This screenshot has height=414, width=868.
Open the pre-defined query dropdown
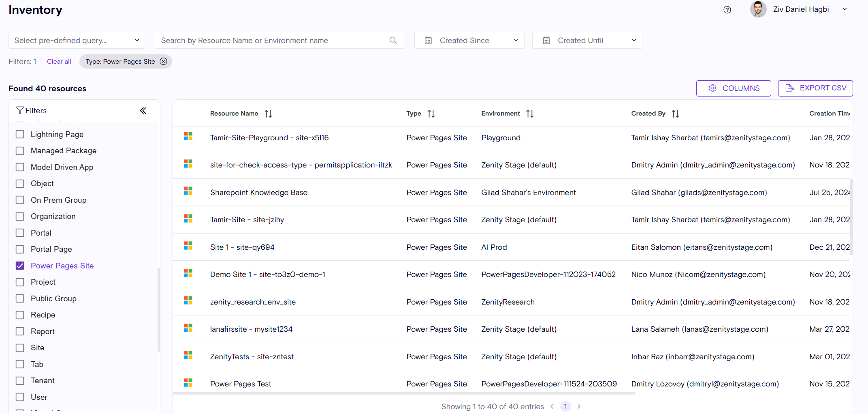(x=77, y=40)
